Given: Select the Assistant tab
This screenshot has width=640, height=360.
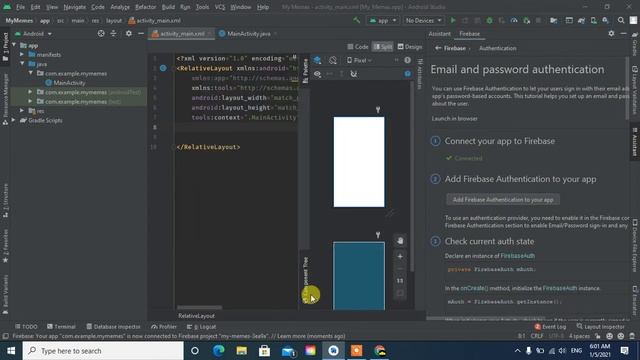Looking at the screenshot, I should point(439,33).
